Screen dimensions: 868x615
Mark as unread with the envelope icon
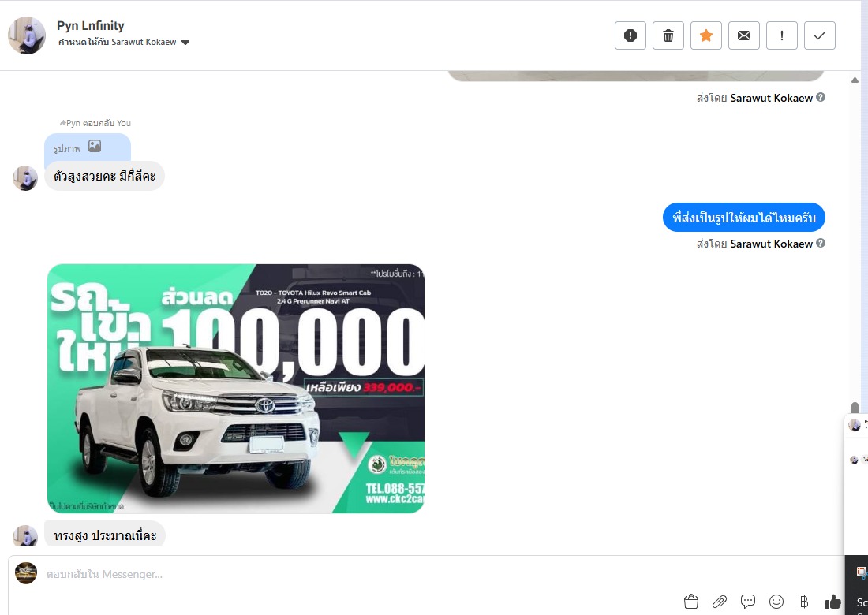pos(744,35)
